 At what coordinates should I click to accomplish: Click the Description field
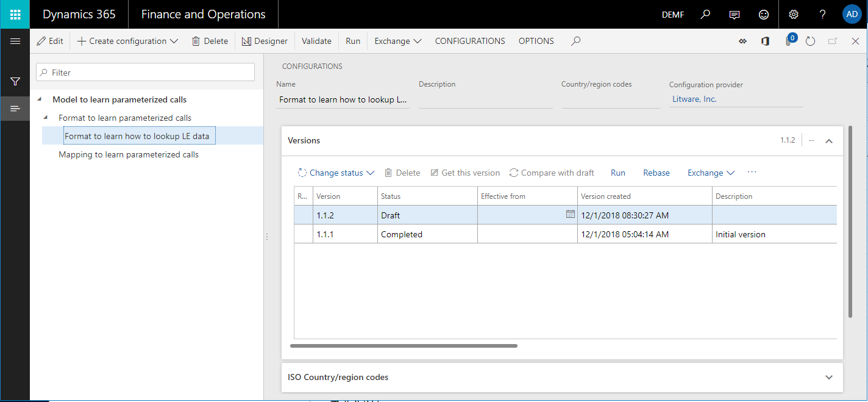485,99
